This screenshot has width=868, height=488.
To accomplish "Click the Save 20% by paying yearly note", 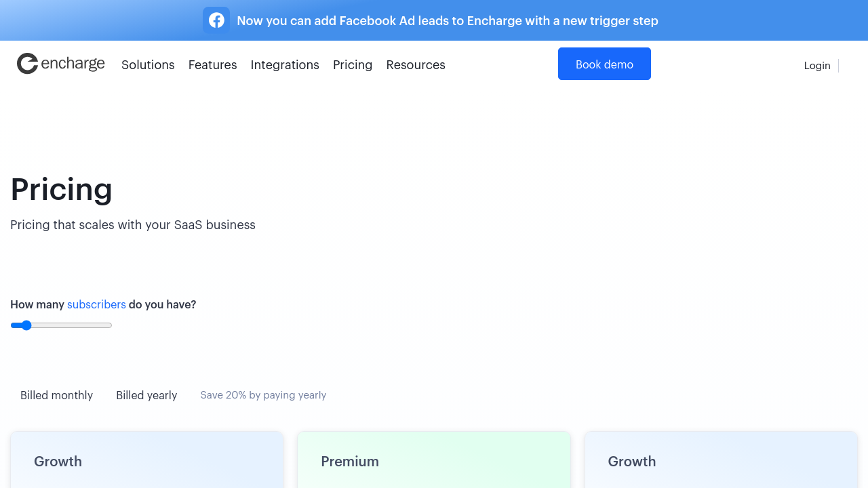I will click(263, 395).
